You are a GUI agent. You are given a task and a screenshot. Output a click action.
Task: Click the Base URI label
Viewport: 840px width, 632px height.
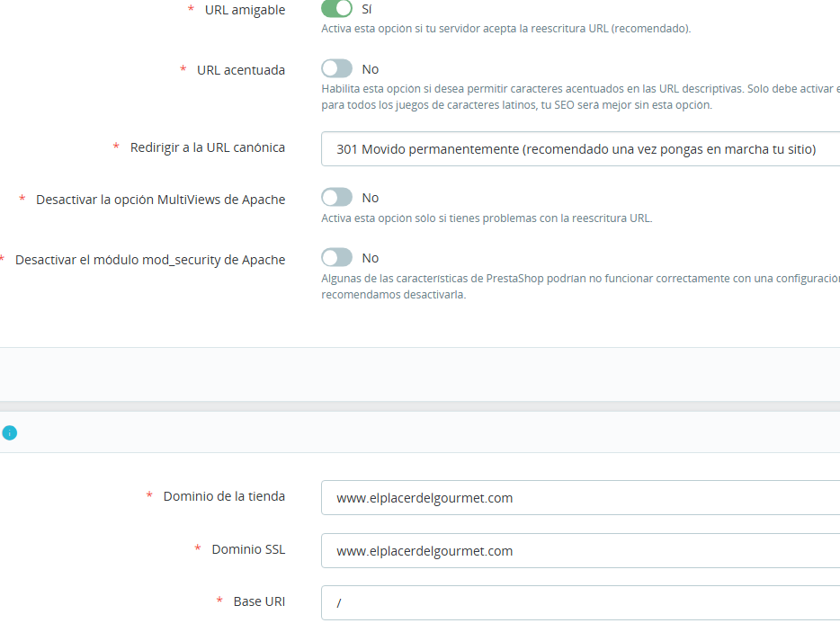pyautogui.click(x=259, y=601)
